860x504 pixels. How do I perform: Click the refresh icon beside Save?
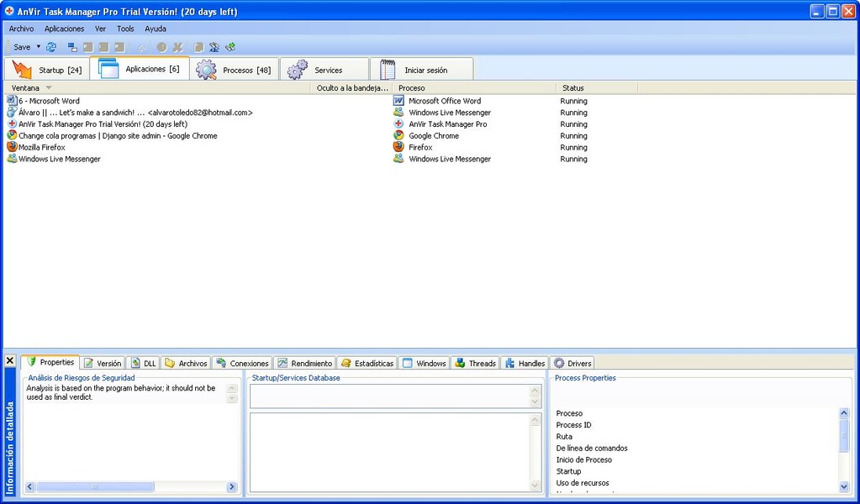[x=51, y=47]
